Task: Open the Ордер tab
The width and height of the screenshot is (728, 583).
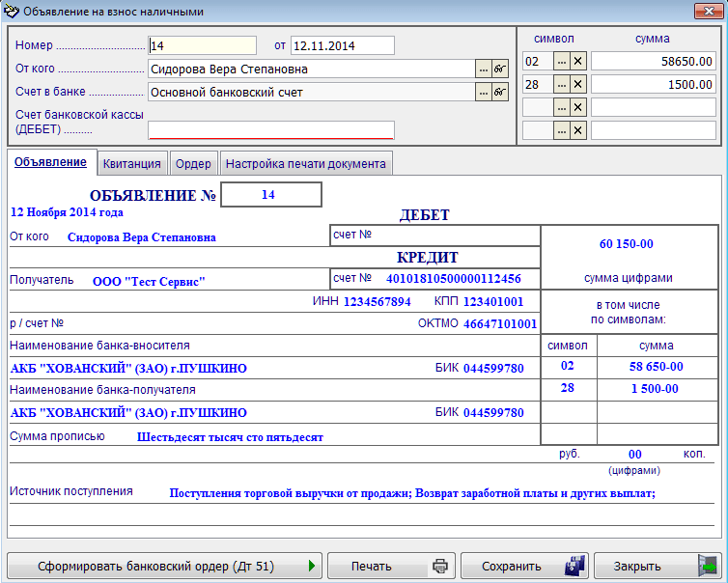Action: tap(193, 163)
